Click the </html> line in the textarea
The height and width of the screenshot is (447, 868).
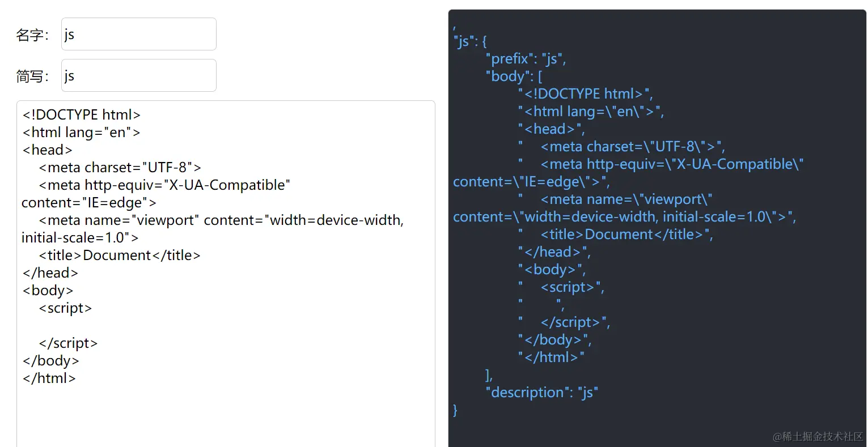49,378
